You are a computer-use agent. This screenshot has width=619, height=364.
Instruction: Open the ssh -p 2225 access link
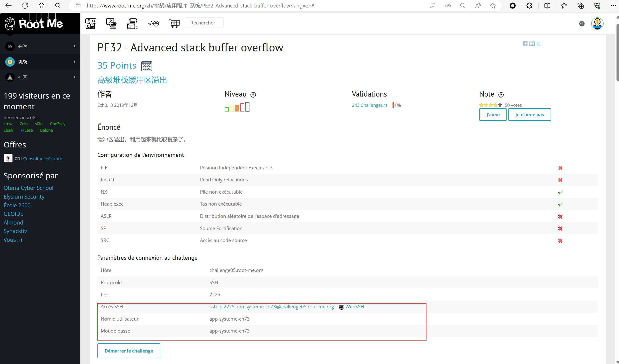click(x=271, y=307)
